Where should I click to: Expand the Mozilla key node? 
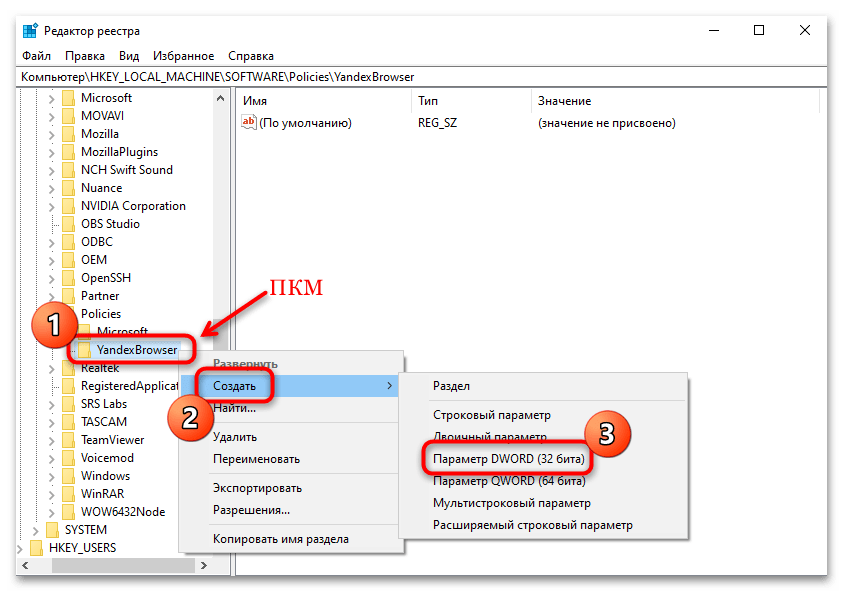52,134
